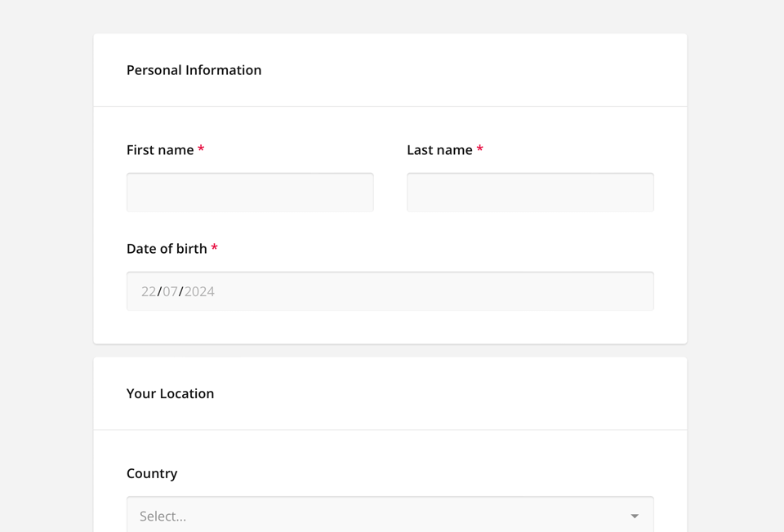Click second slash separator before 2024
Viewport: 784px width, 532px height.
tap(181, 291)
